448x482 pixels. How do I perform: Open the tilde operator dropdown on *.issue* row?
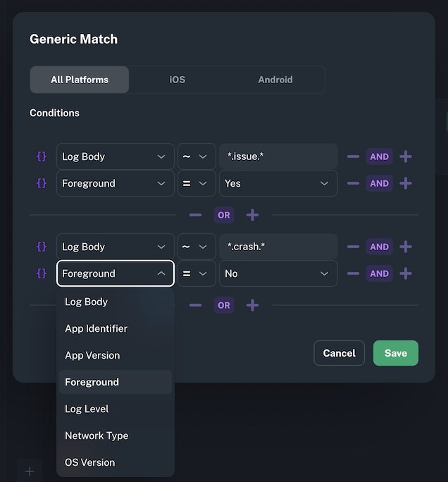click(197, 156)
